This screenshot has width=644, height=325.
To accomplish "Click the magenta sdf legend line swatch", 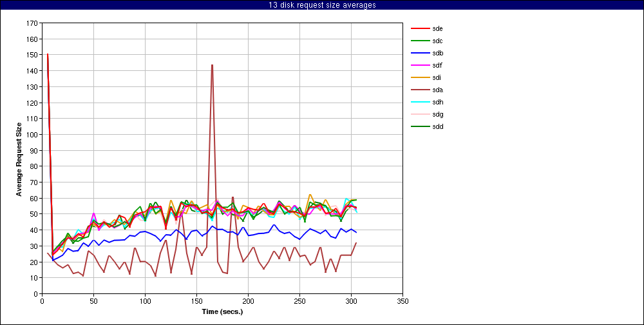I will [x=420, y=65].
